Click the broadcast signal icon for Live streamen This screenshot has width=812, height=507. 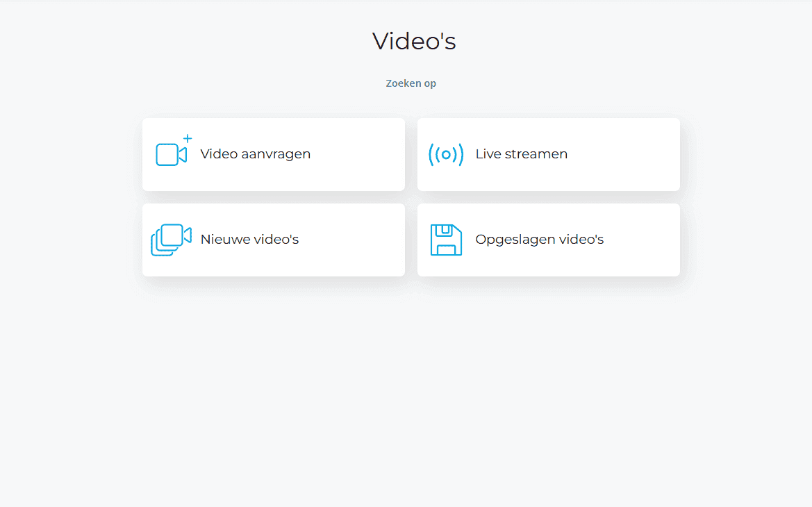coord(446,154)
